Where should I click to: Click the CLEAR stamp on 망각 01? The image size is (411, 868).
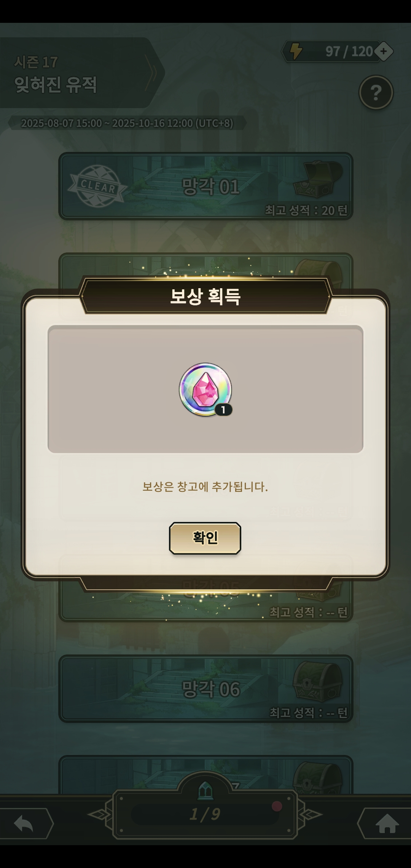point(97,186)
